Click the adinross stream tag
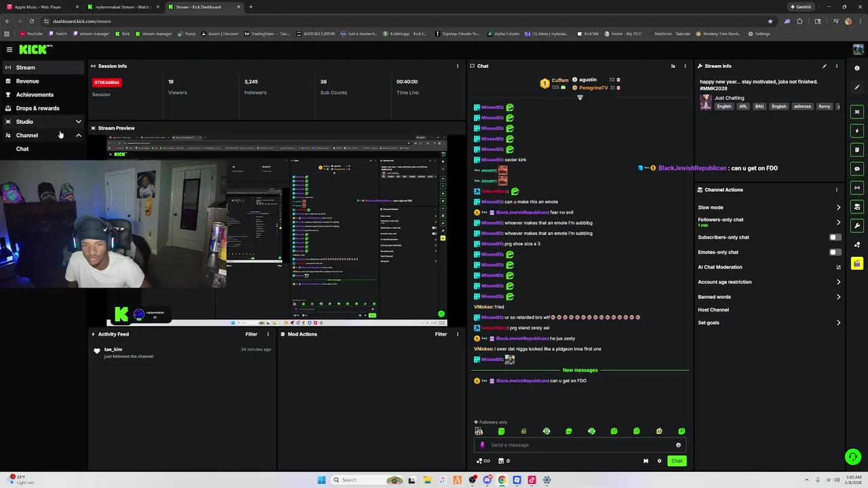This screenshot has height=488, width=868. 802,106
